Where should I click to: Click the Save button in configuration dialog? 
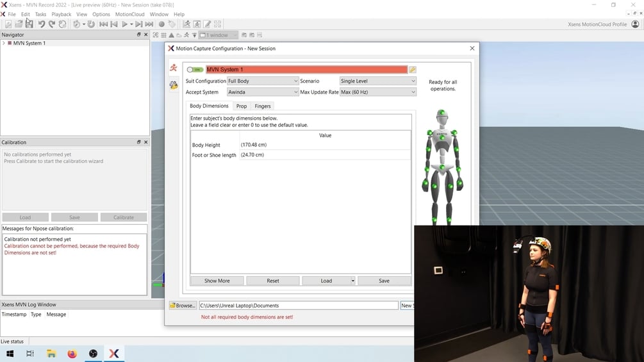[384, 281]
